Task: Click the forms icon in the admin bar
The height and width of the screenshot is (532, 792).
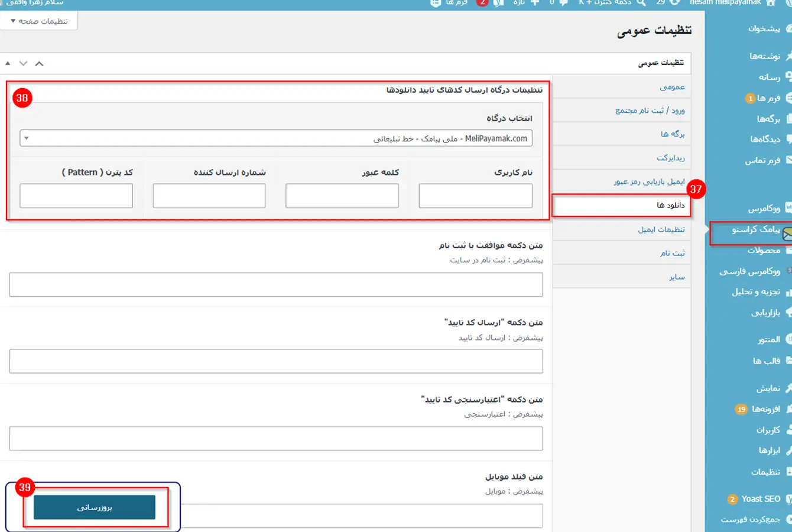Action: point(436,2)
